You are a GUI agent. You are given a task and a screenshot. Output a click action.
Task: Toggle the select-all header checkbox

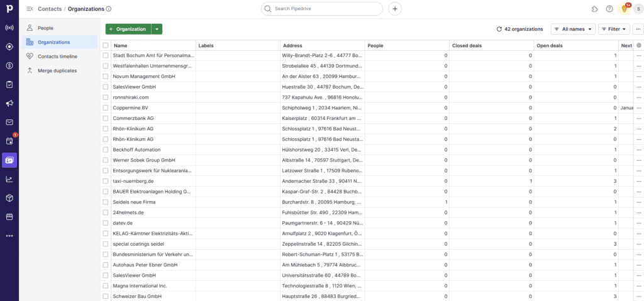tap(106, 46)
